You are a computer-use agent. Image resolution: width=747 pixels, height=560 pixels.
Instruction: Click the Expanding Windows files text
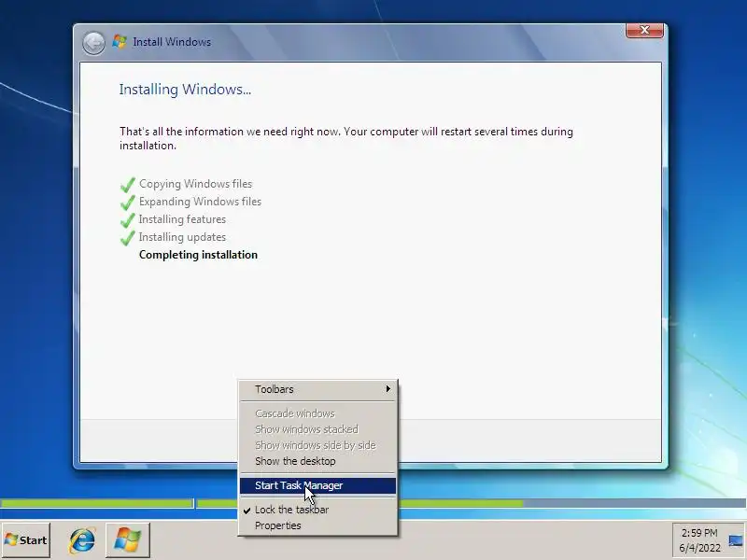point(200,202)
